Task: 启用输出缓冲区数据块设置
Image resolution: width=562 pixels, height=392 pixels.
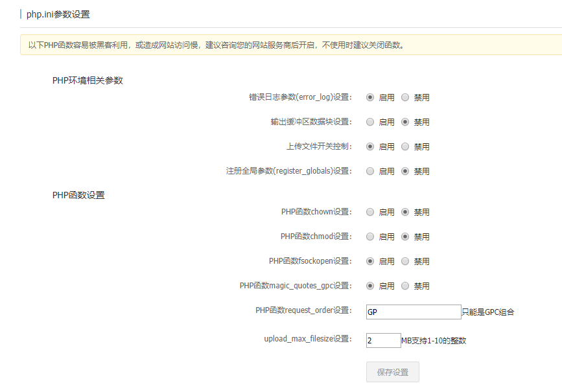Action: click(370, 122)
